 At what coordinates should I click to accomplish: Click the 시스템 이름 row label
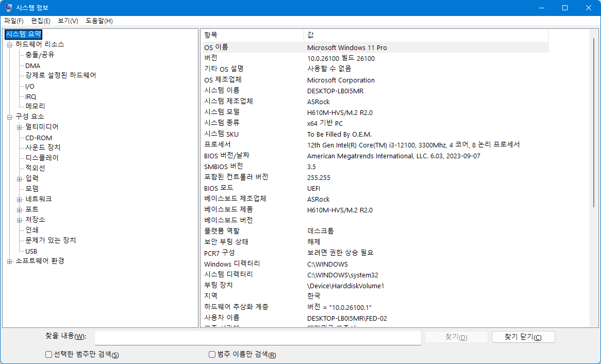[x=222, y=91]
